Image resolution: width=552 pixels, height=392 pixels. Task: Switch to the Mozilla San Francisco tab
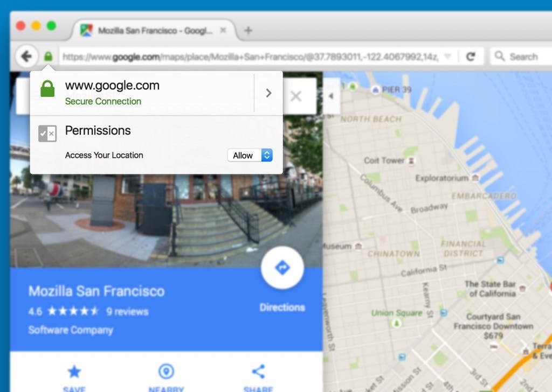151,31
